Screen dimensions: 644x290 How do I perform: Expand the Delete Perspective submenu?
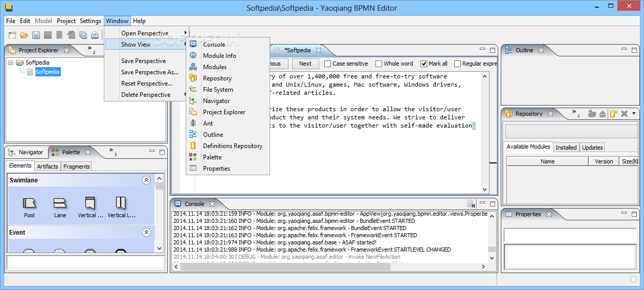tap(147, 95)
